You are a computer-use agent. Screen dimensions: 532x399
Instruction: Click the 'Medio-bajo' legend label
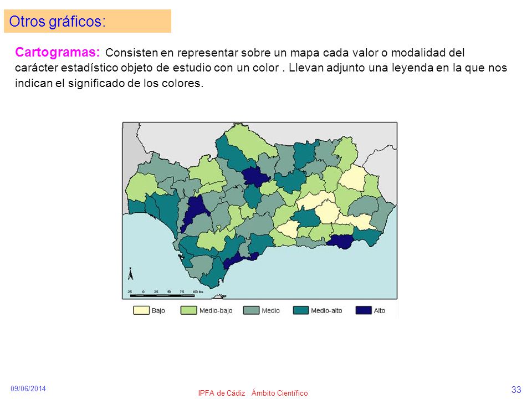click(x=216, y=311)
